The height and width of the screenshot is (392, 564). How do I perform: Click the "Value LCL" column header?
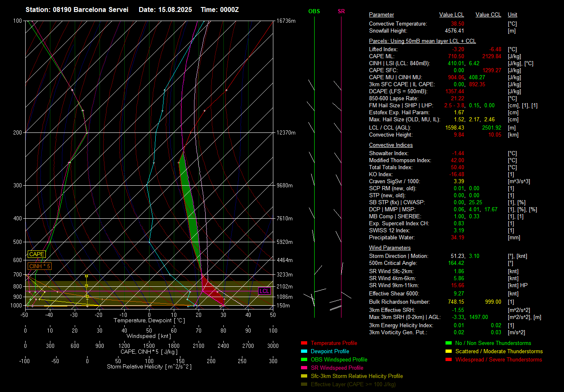pos(452,14)
